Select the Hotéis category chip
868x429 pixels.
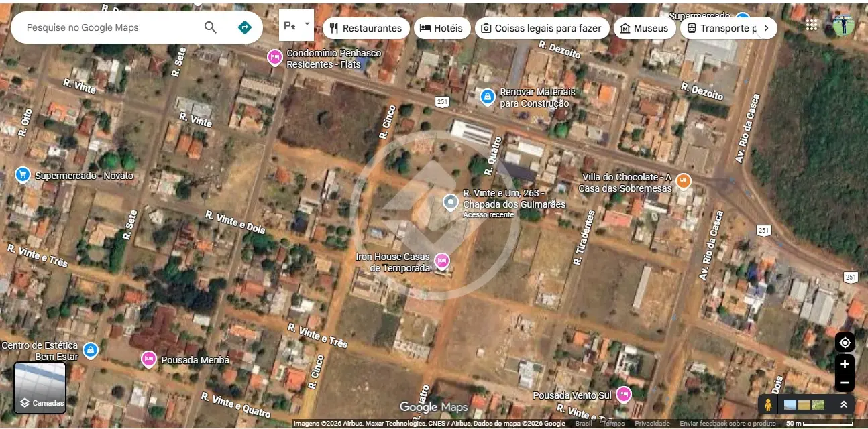point(441,28)
